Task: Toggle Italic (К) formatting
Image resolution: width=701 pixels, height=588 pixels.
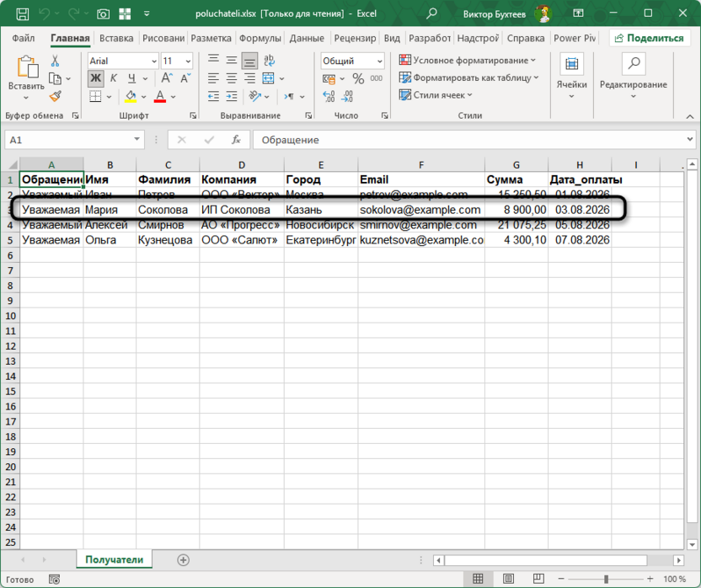Action: coord(113,78)
